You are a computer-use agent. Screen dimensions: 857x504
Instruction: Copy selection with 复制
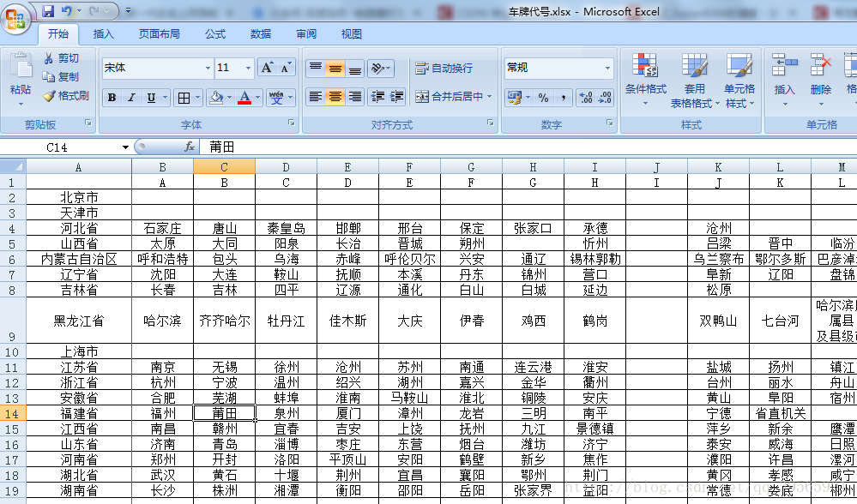[62, 76]
